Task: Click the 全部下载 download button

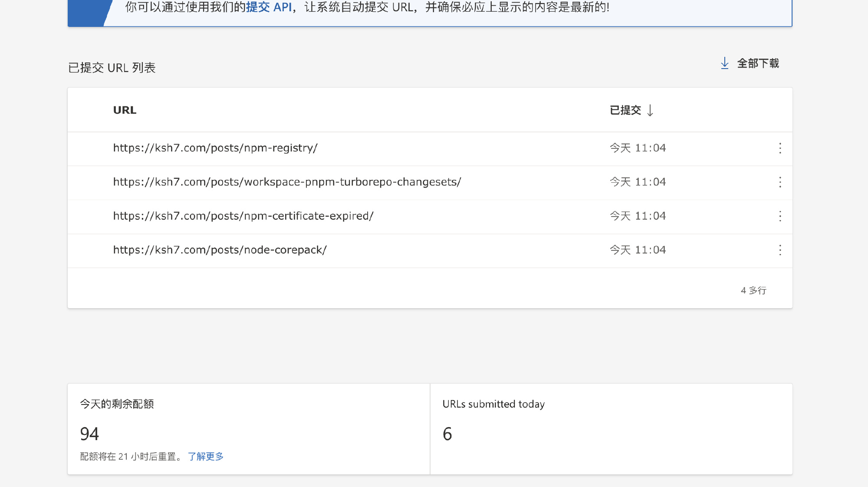Action: pos(750,63)
